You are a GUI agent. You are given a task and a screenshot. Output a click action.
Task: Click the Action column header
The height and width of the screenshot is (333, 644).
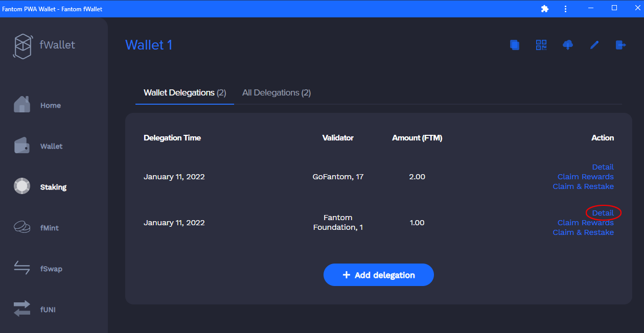point(603,138)
